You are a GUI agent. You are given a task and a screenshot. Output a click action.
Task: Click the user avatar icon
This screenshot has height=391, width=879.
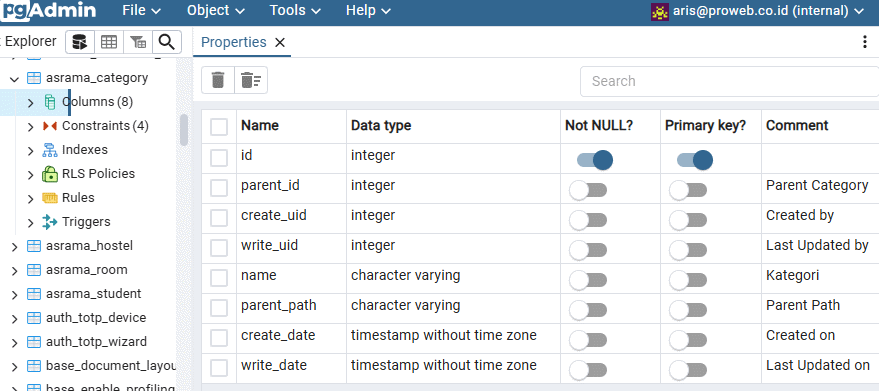[x=659, y=11]
